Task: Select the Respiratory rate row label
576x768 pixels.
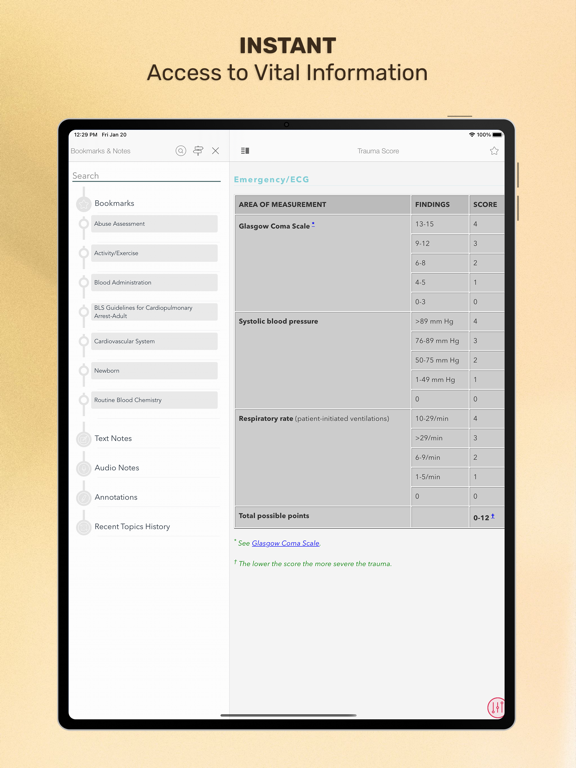Action: (314, 419)
